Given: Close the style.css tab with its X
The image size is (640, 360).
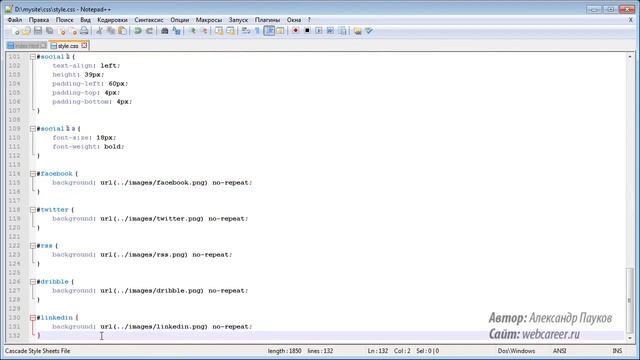Looking at the screenshot, I should click(x=84, y=45).
